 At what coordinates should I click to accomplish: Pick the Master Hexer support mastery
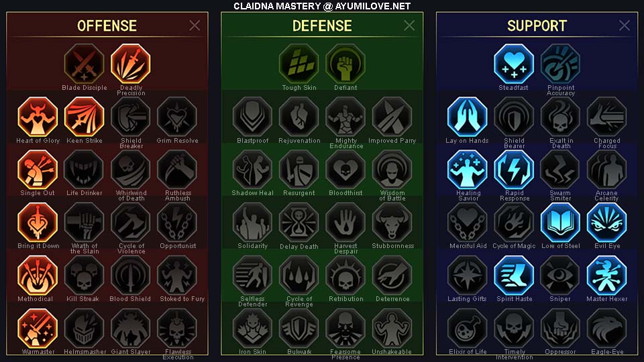point(606,276)
